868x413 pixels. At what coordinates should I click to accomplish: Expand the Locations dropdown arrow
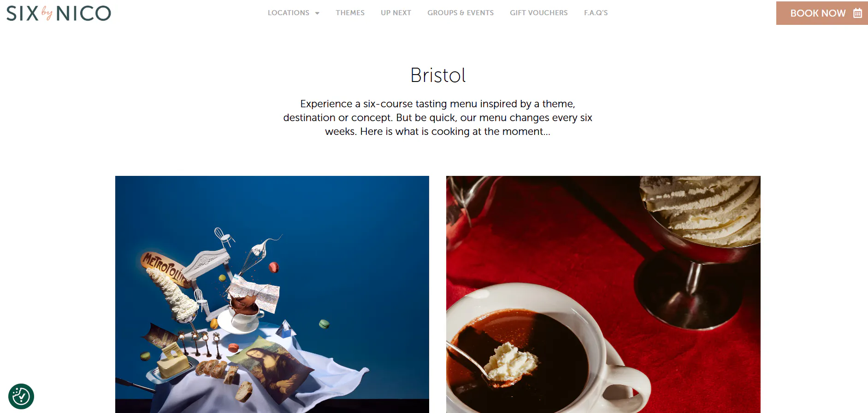317,13
